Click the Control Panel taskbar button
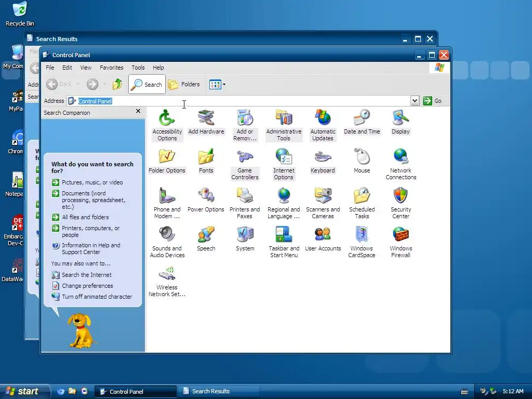The image size is (532, 399). (x=136, y=391)
